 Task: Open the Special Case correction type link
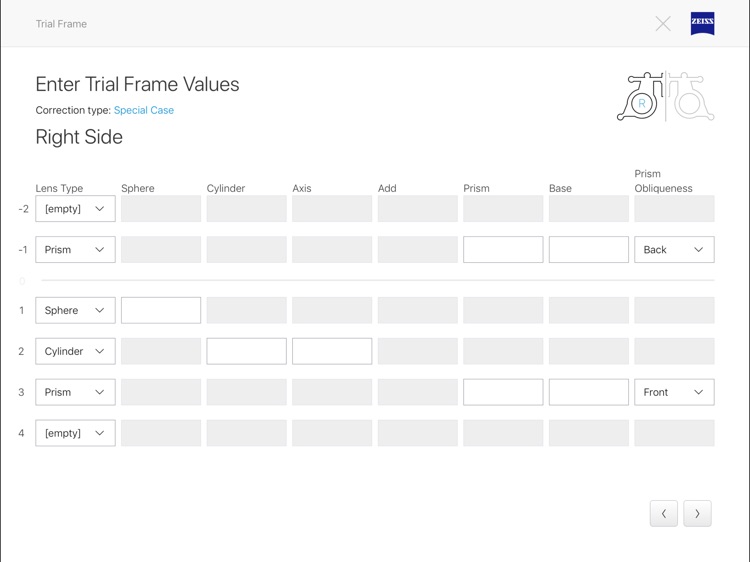click(144, 110)
